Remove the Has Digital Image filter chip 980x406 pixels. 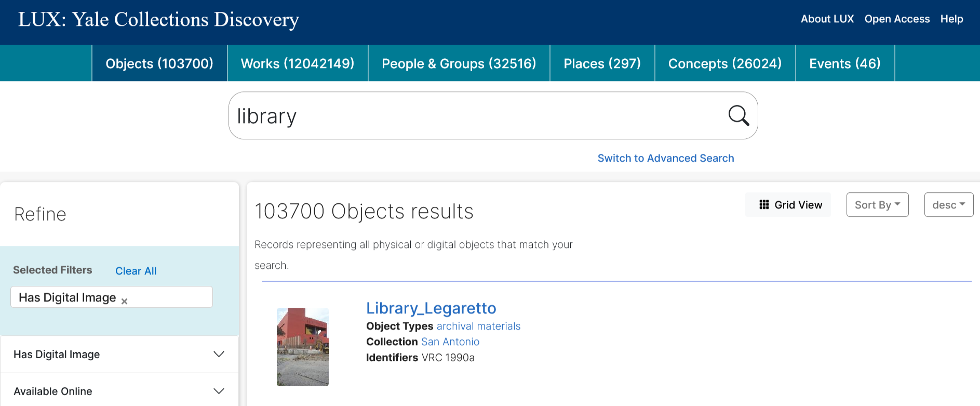[124, 301]
